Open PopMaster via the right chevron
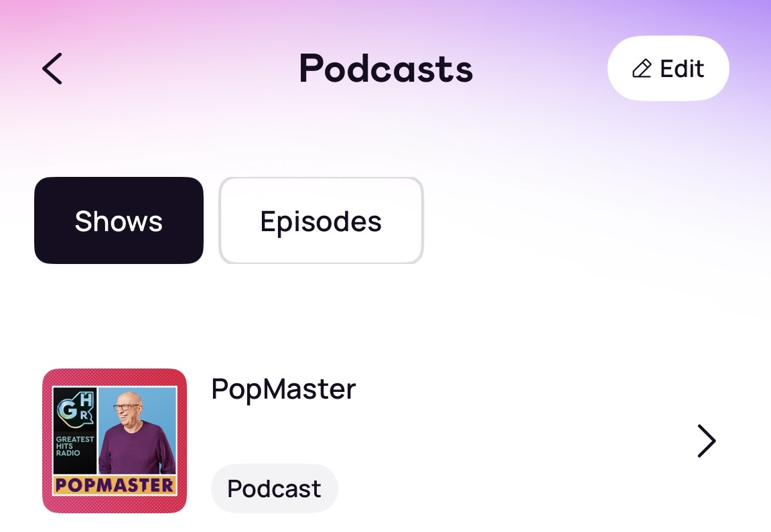The width and height of the screenshot is (771, 532). pos(707,441)
